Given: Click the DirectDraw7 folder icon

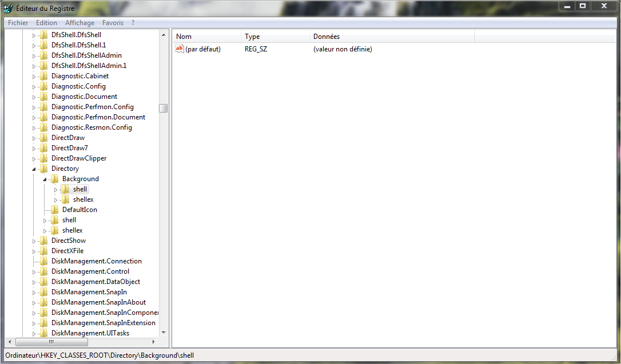Looking at the screenshot, I should pyautogui.click(x=44, y=148).
